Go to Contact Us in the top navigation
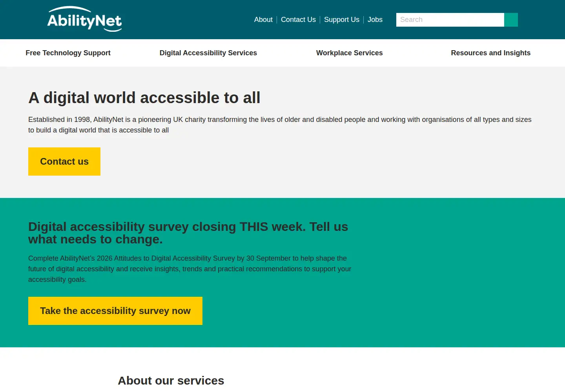Viewport: 565px width, 392px height. [298, 20]
